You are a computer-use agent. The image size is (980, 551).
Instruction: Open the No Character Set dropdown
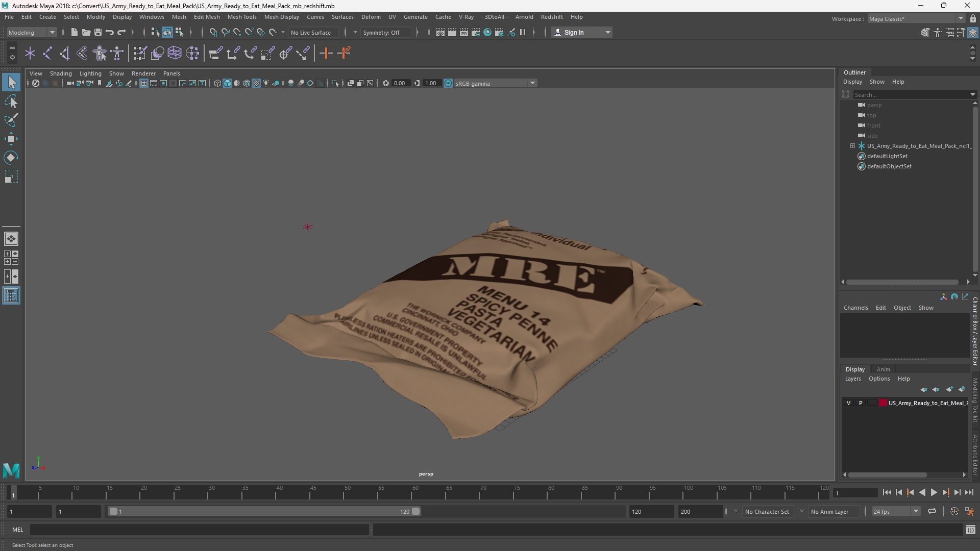click(x=767, y=512)
